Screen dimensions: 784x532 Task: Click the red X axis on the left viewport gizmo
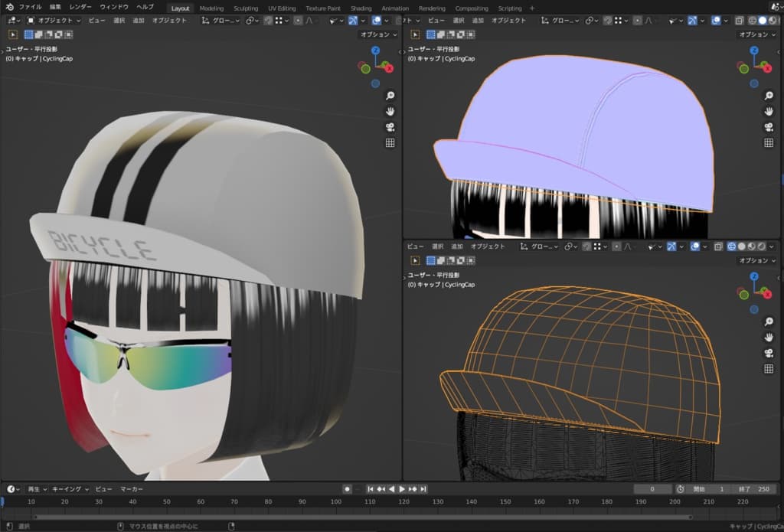[x=389, y=68]
